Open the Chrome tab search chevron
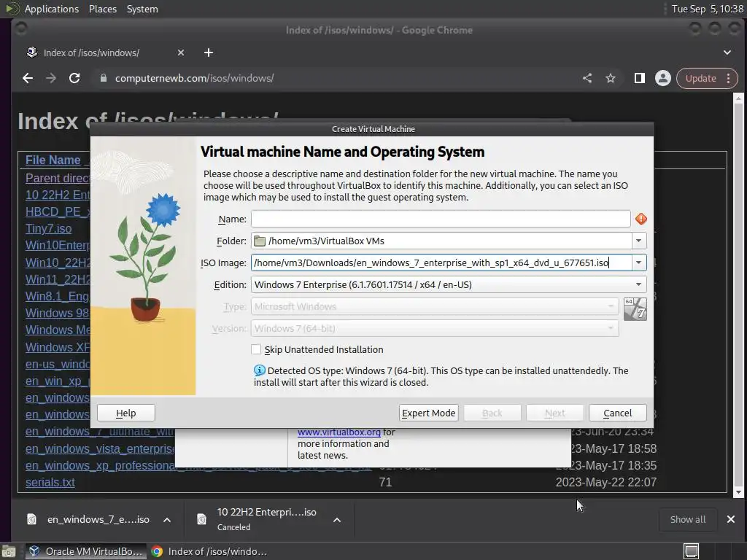 tap(727, 52)
